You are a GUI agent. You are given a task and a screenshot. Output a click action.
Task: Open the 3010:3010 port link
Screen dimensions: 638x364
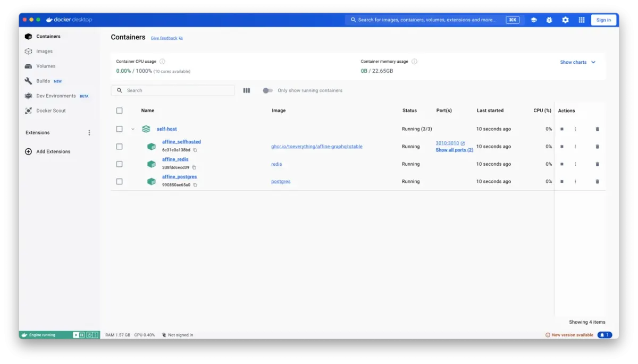tap(447, 143)
